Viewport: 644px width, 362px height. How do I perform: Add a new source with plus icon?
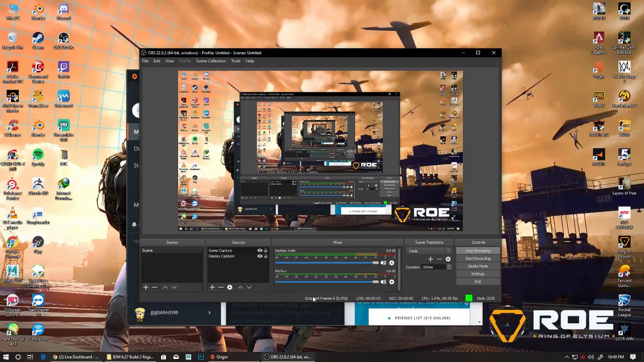(212, 287)
